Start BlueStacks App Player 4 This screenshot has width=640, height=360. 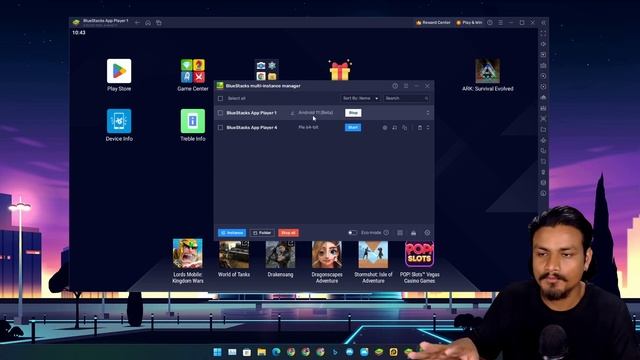click(x=353, y=127)
